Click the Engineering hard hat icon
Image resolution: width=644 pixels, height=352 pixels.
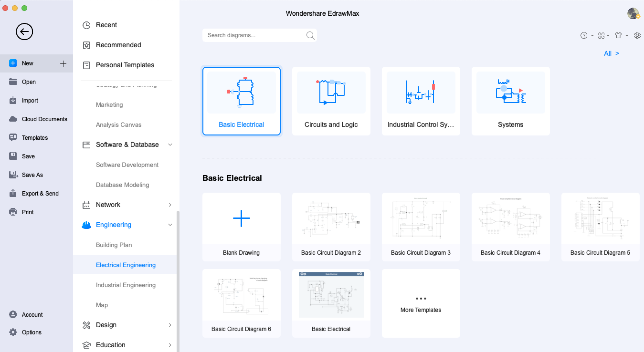pos(86,225)
